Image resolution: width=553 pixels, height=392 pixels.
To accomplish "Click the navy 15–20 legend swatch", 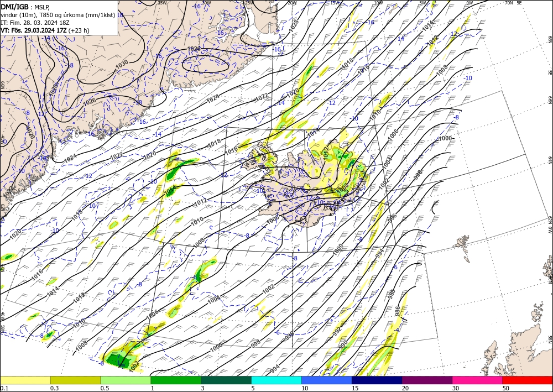I will [377, 380].
